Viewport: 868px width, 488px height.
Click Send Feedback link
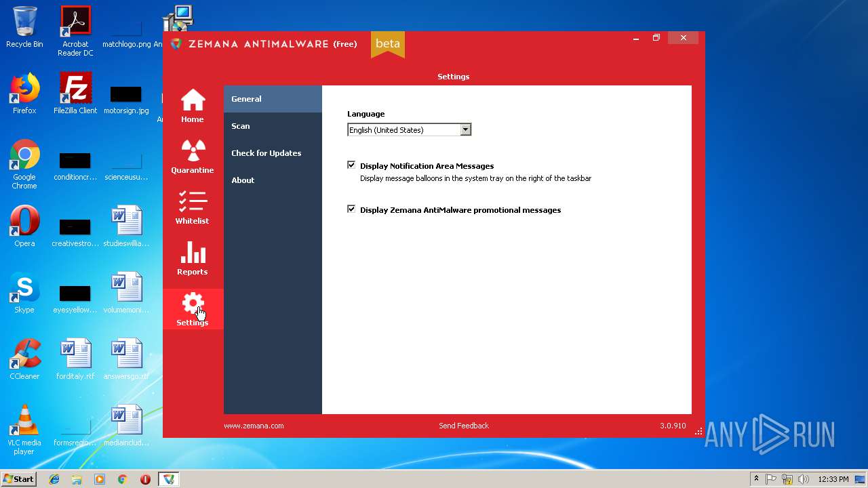click(464, 426)
